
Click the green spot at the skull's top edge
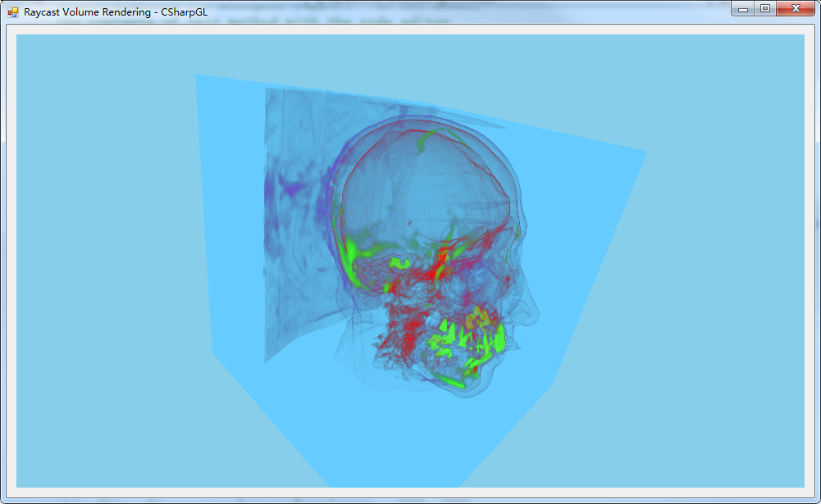(426, 143)
